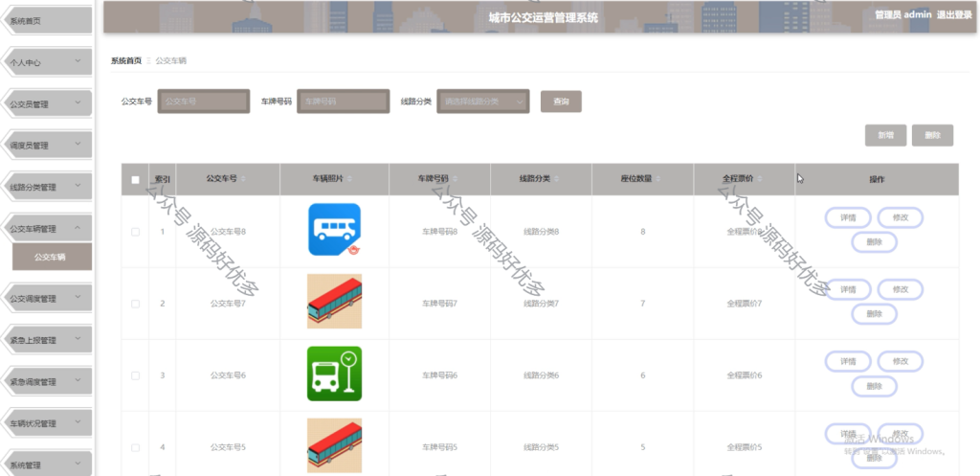The height and width of the screenshot is (476, 980).
Task: Select cell text 线路分类7
Action: [x=542, y=304]
